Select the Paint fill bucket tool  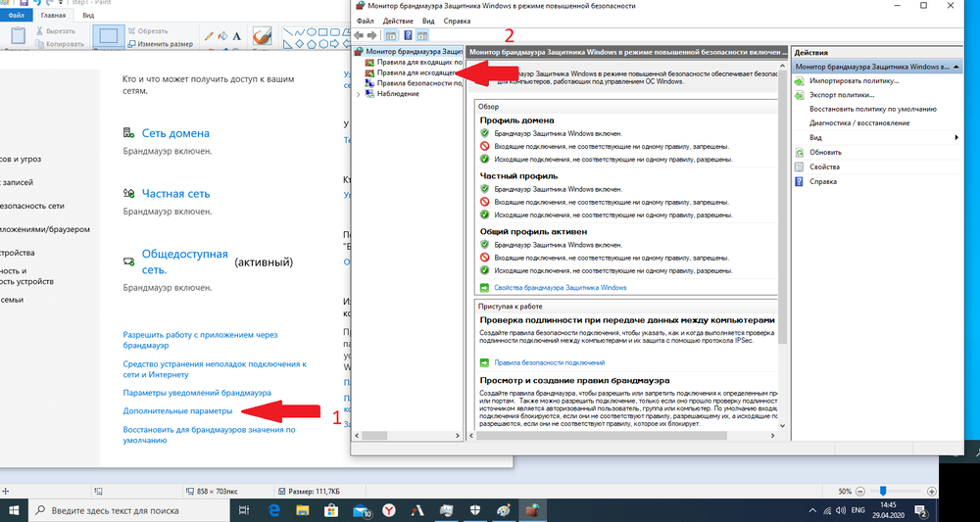[222, 36]
